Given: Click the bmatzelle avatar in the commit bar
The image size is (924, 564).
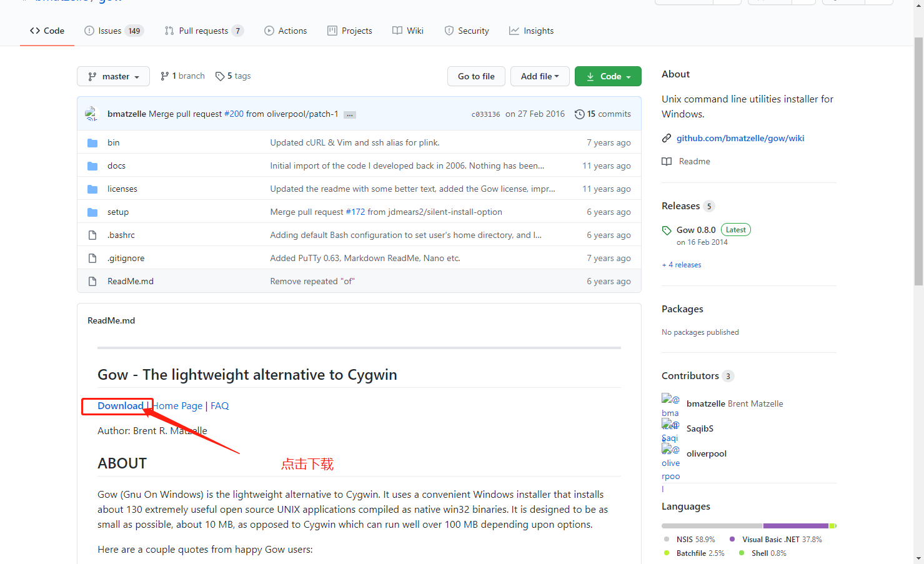Looking at the screenshot, I should 92,114.
